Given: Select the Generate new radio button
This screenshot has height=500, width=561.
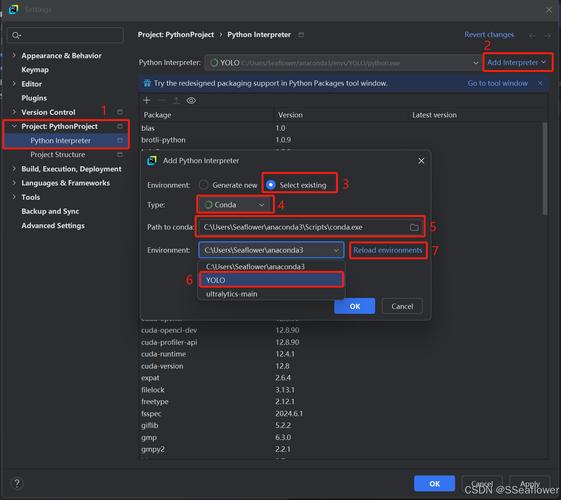Looking at the screenshot, I should coord(204,185).
